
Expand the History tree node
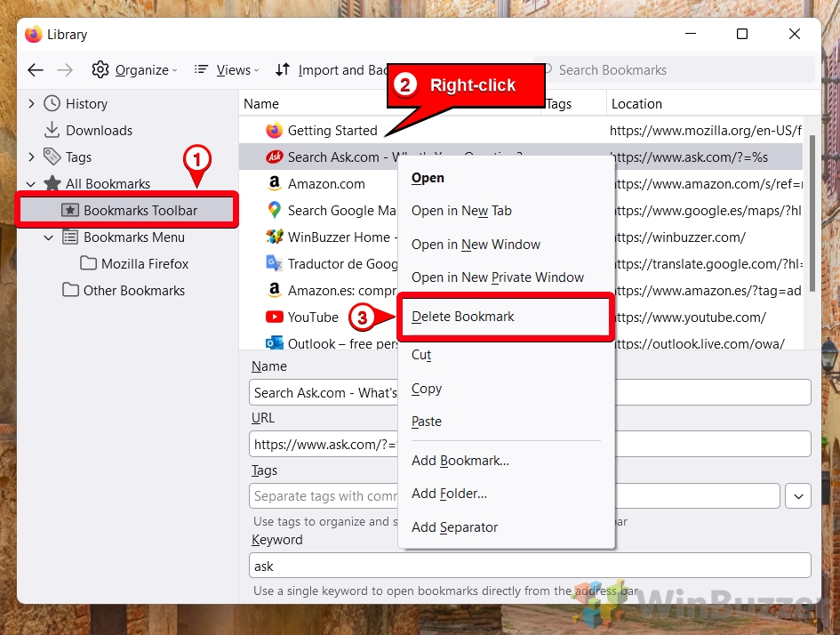[x=31, y=103]
